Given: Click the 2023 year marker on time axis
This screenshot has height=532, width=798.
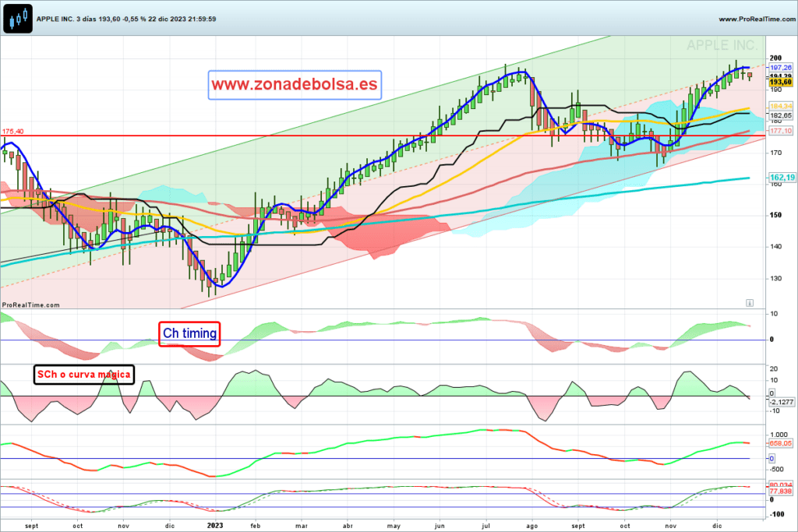Looking at the screenshot, I should pos(215,526).
